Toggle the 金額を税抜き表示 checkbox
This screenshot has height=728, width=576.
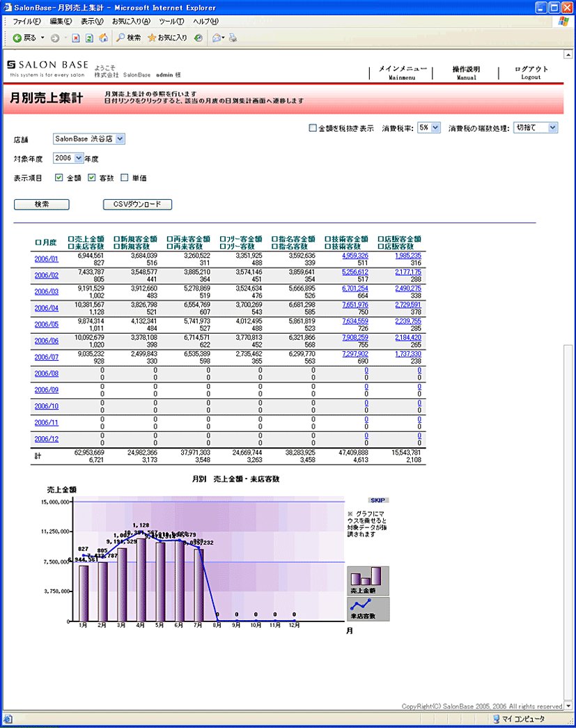313,127
